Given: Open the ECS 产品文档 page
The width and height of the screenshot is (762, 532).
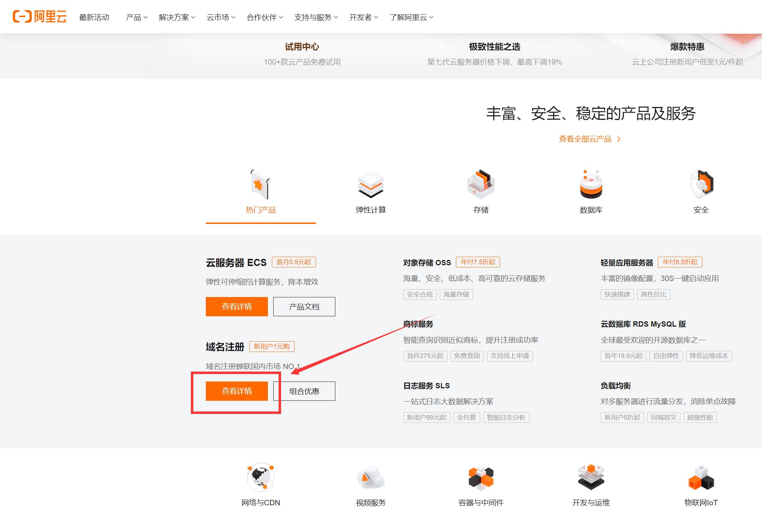Looking at the screenshot, I should click(304, 306).
